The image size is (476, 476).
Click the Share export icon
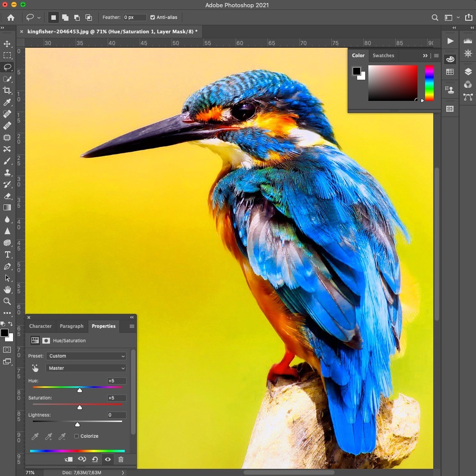pos(468,17)
